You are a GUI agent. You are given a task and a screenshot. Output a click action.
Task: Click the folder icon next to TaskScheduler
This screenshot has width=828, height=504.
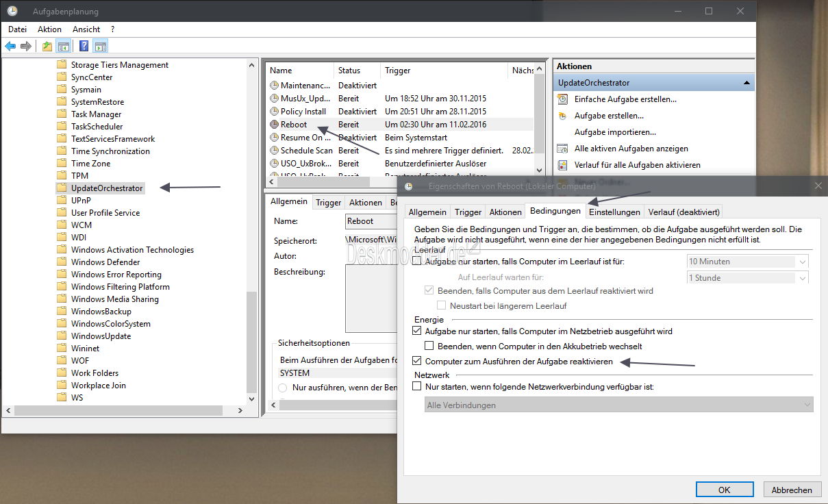[62, 127]
